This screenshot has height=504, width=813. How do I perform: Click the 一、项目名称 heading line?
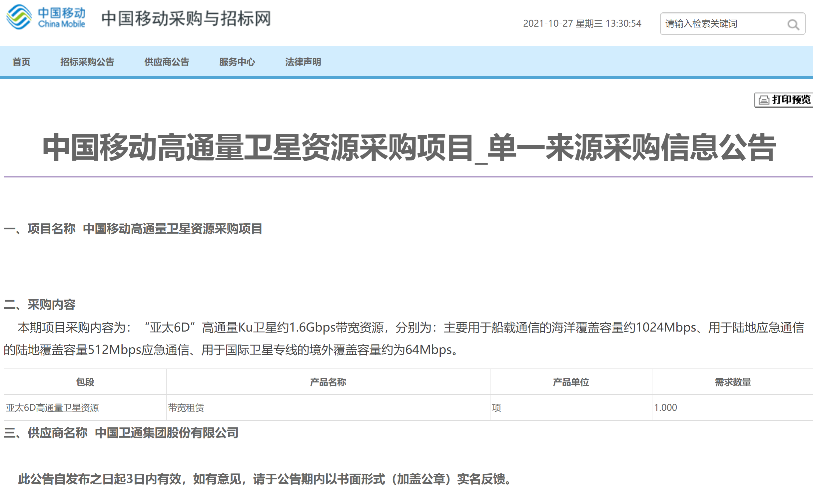[133, 229]
